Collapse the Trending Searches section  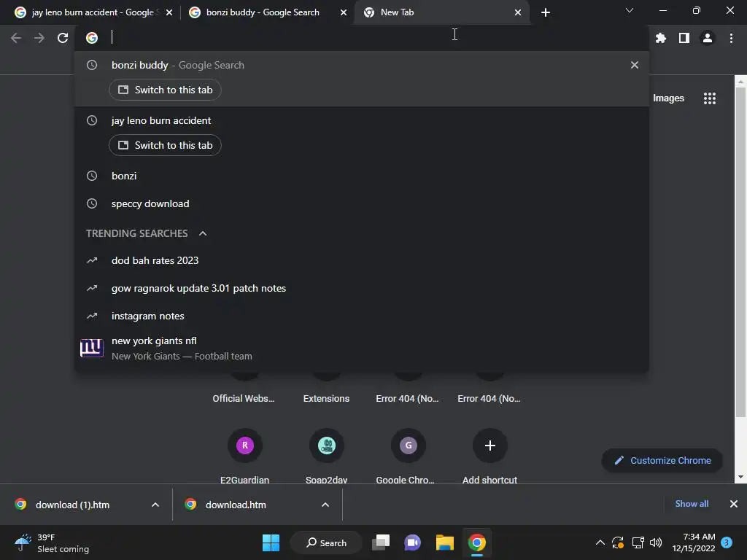tap(203, 233)
